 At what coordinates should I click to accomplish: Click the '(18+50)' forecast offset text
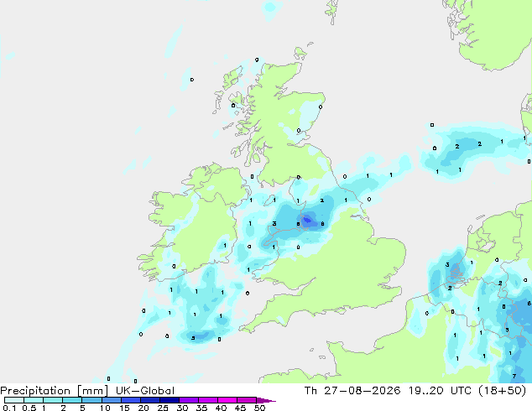point(502,391)
